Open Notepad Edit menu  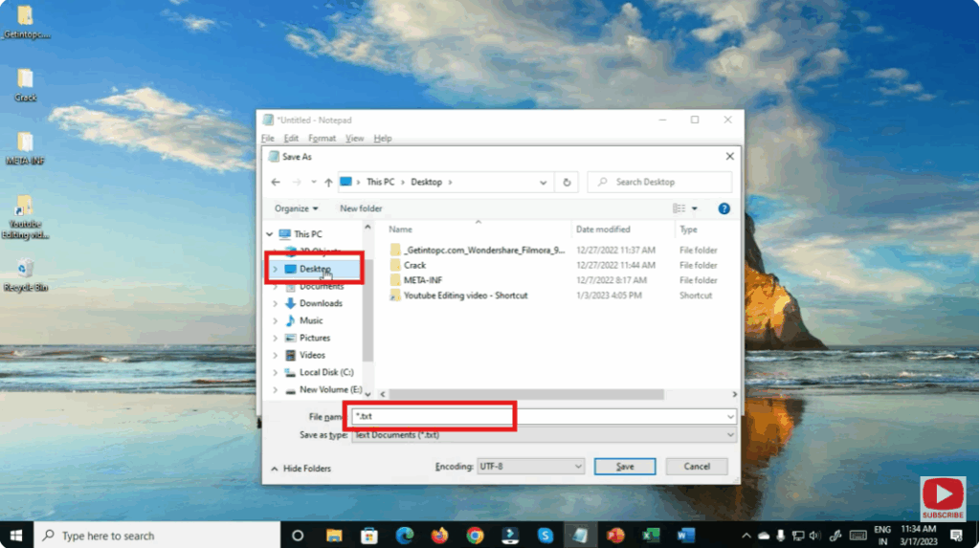coord(291,138)
